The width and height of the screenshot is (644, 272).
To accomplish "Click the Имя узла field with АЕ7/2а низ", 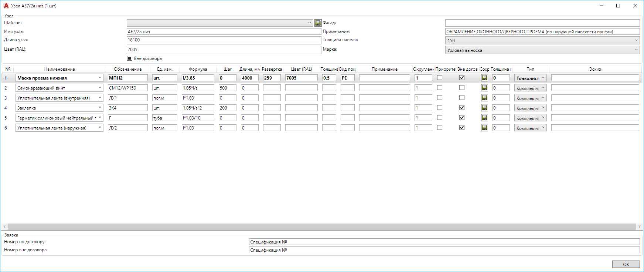I will point(224,31).
